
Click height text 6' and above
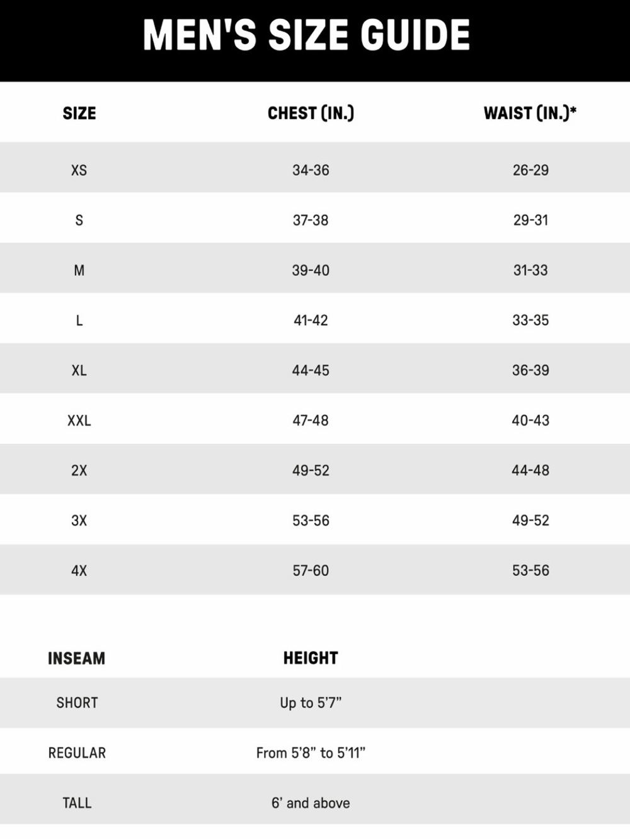click(x=311, y=803)
